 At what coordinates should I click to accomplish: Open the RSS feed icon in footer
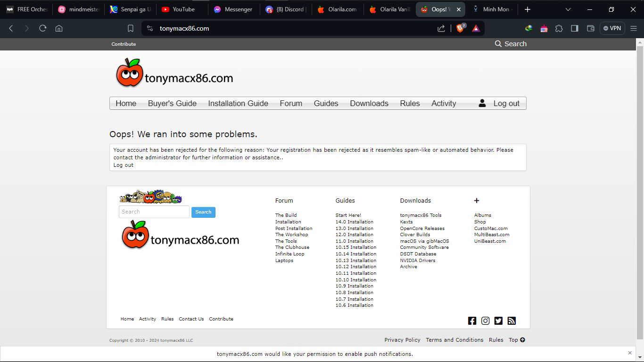512,321
